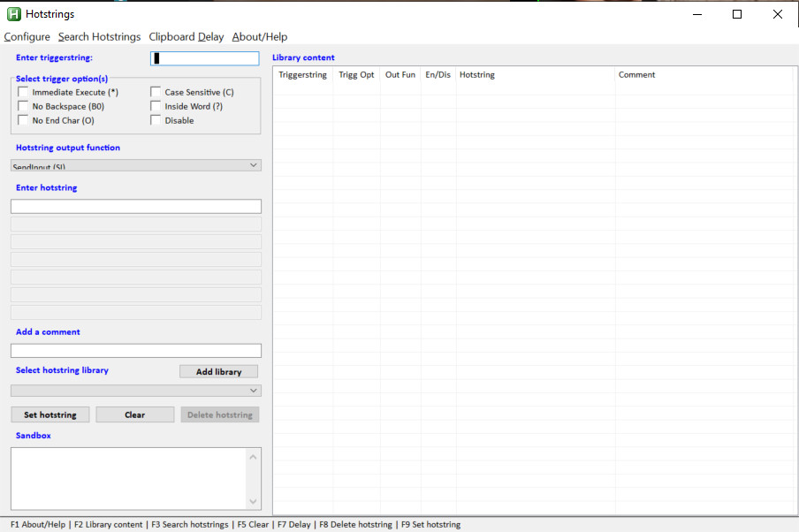This screenshot has height=532, width=799.
Task: Sort by the Hotstring column header
Action: click(536, 75)
